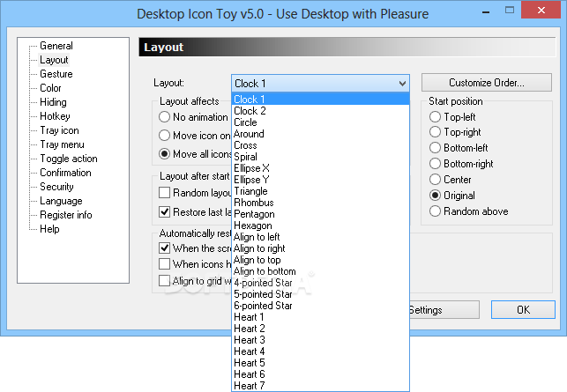567x392 pixels.
Task: Select the Random above start position
Action: click(435, 211)
